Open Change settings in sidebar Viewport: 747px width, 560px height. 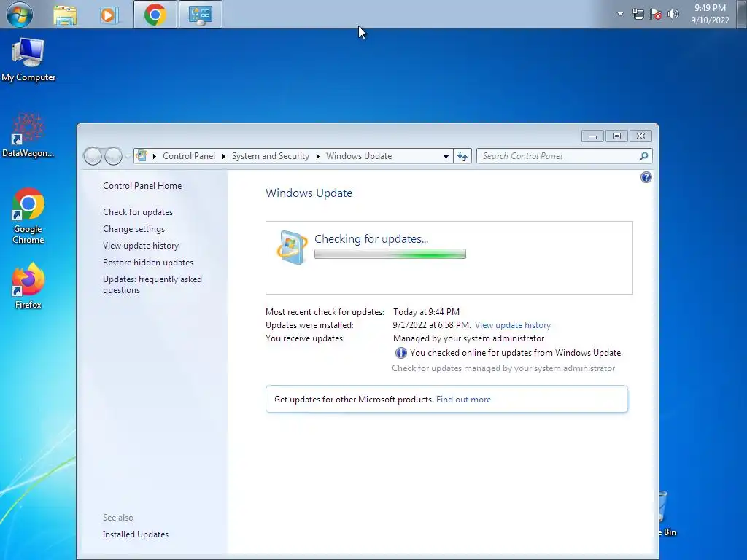pyautogui.click(x=134, y=229)
